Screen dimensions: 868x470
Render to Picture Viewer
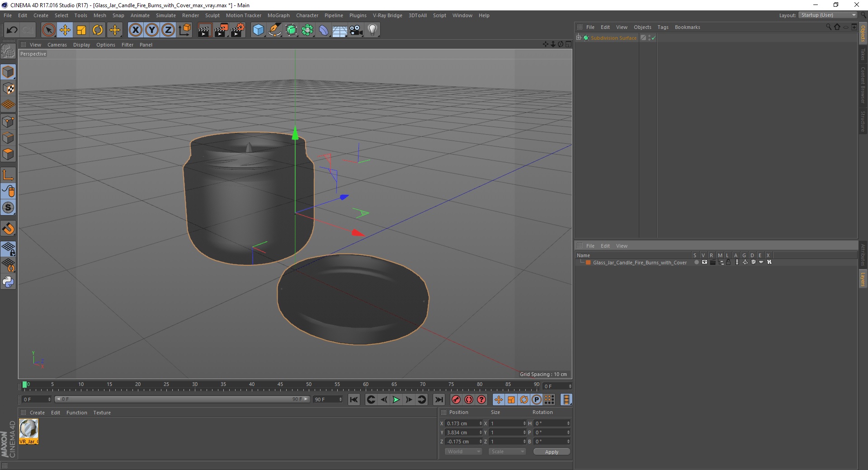(221, 30)
